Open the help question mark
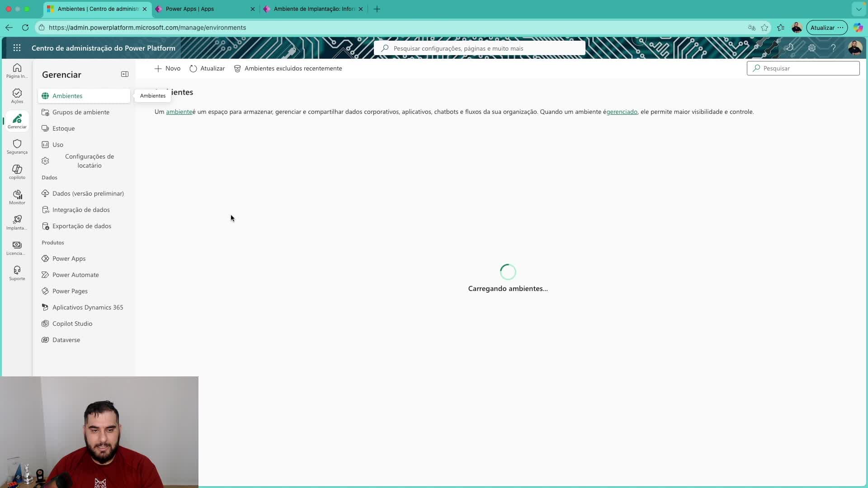Image resolution: width=868 pixels, height=488 pixels. click(834, 47)
